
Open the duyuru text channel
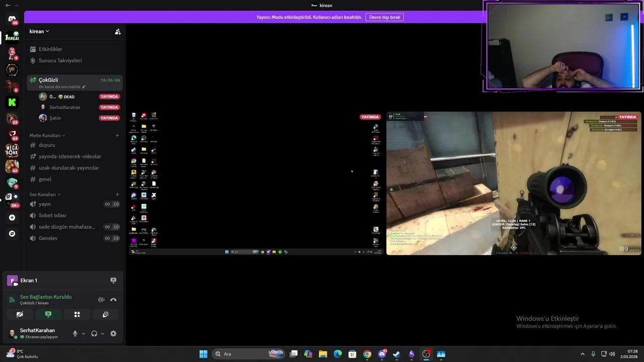(74, 145)
